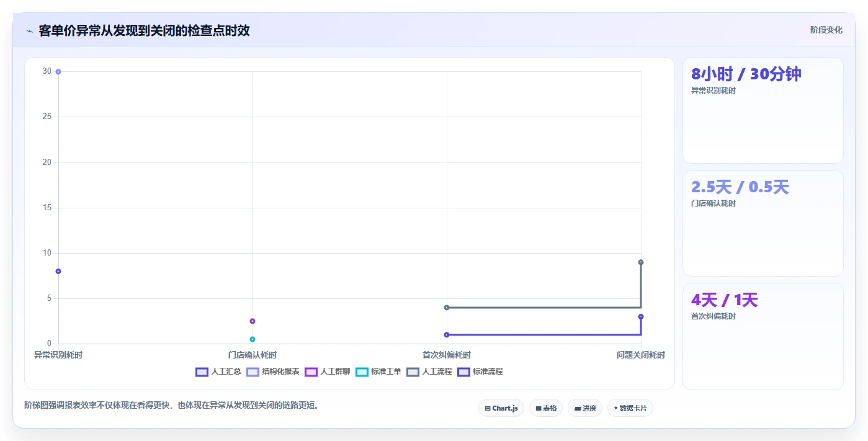Image resolution: width=868 pixels, height=441 pixels.
Task: Toggle the 标准工单 legend series
Action: [378, 372]
